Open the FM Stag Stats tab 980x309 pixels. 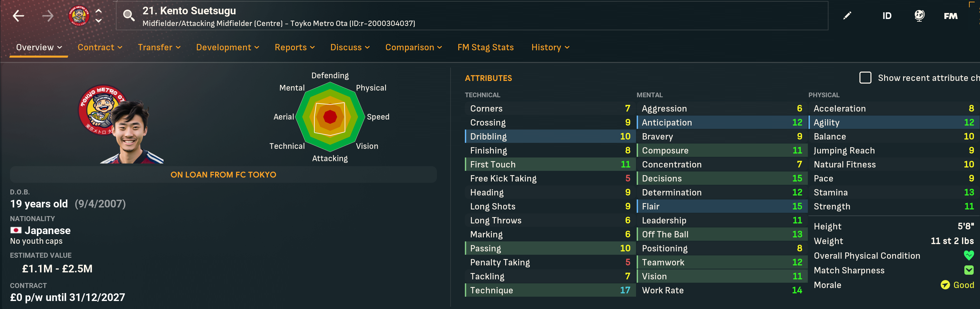pyautogui.click(x=486, y=47)
